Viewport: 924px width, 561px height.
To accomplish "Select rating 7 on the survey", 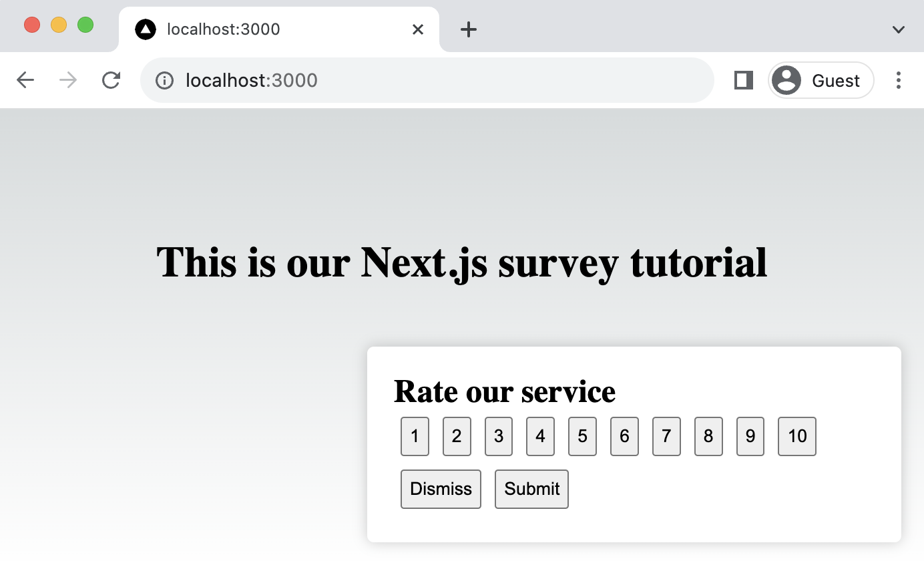I will 666,436.
